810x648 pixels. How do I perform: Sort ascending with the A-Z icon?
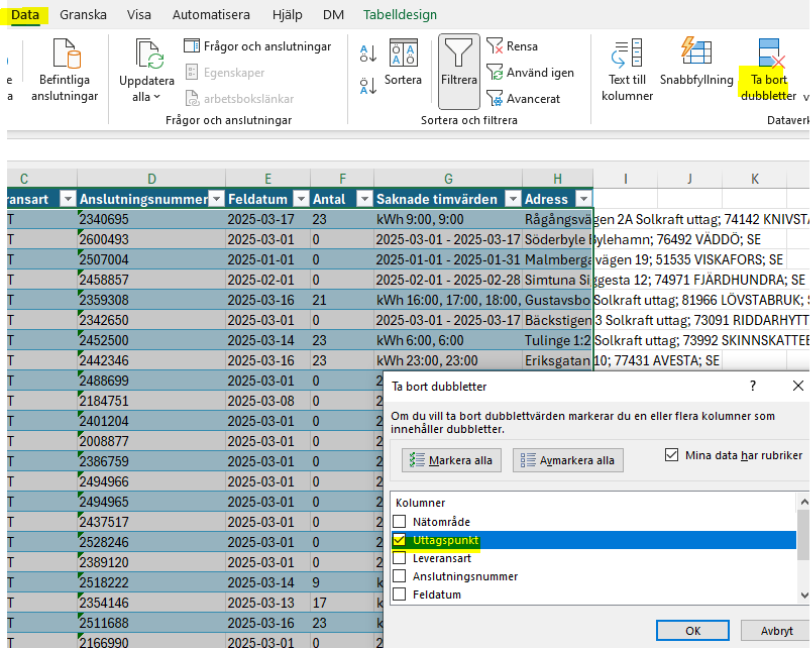(367, 53)
